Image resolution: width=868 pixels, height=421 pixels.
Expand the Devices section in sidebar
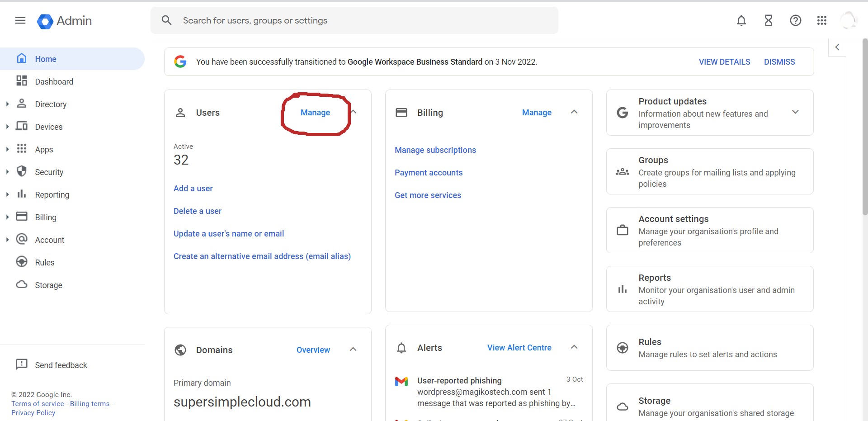[x=7, y=127]
